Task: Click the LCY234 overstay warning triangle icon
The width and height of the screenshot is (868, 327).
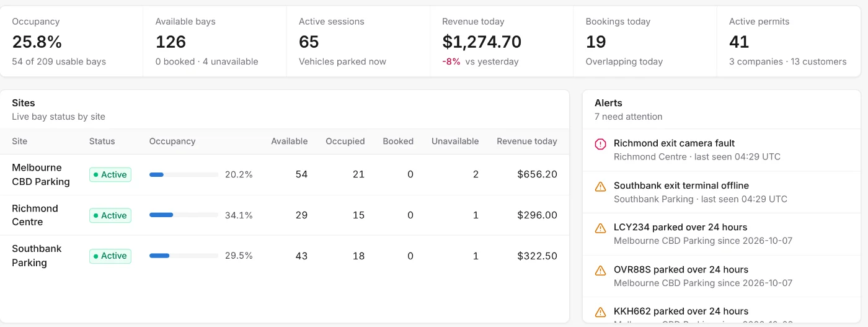Action: pos(600,228)
